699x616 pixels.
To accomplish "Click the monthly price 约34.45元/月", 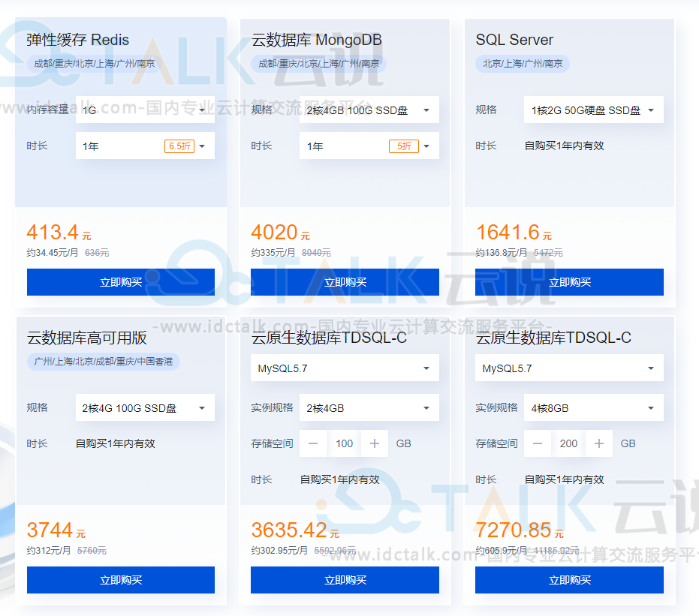I will click(52, 253).
